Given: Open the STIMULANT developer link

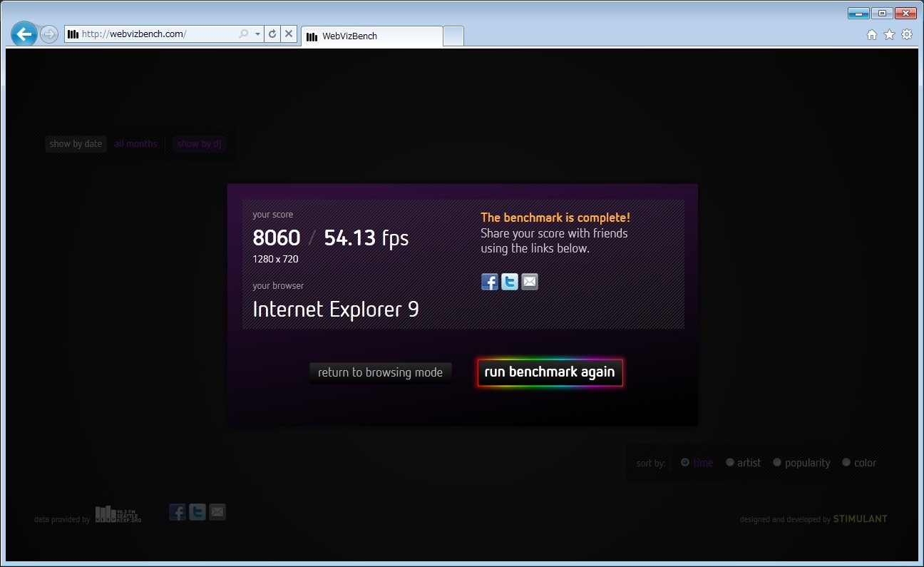Looking at the screenshot, I should [x=861, y=519].
